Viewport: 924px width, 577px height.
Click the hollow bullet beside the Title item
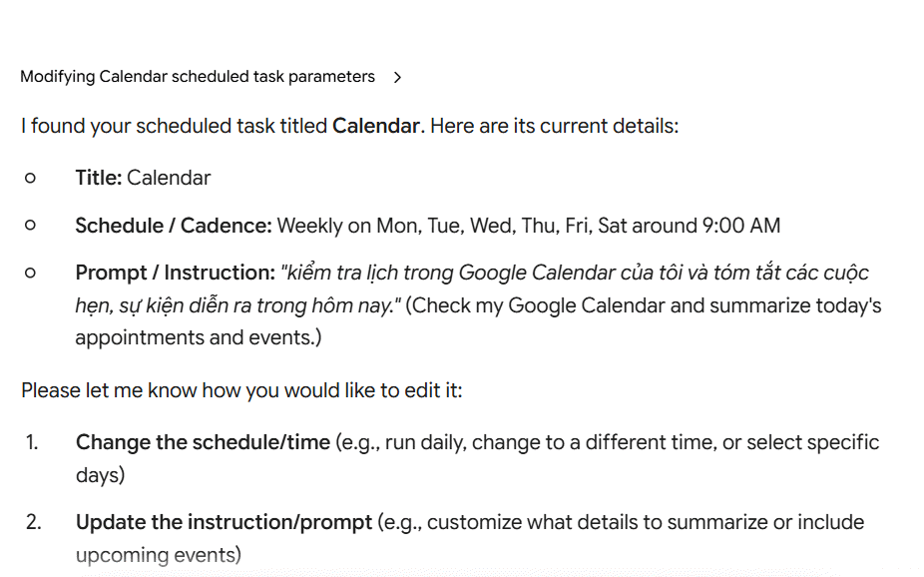30,178
